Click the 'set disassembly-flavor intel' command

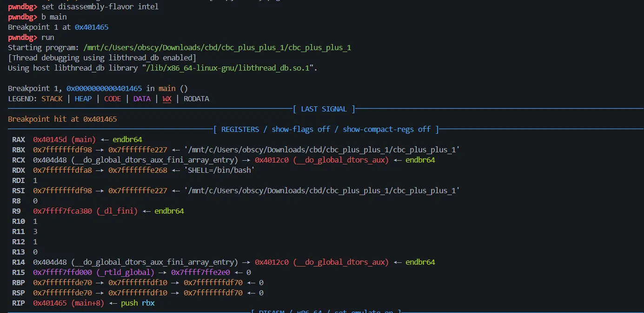(x=100, y=7)
